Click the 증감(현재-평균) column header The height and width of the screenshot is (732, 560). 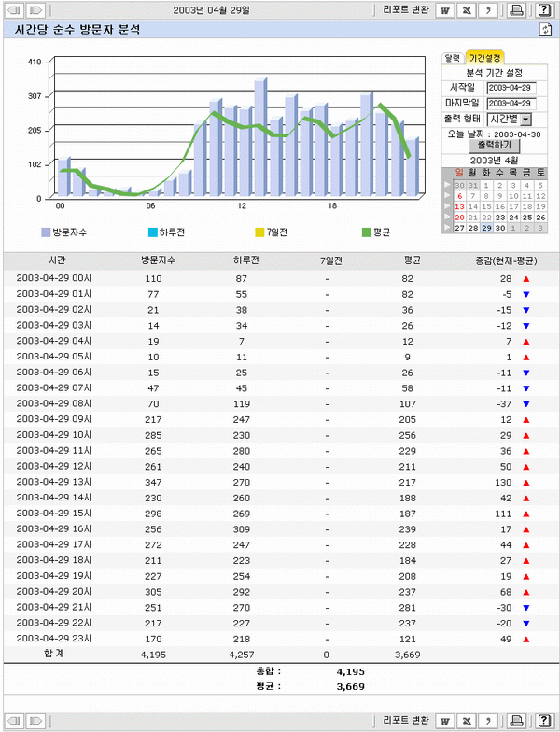(x=506, y=261)
